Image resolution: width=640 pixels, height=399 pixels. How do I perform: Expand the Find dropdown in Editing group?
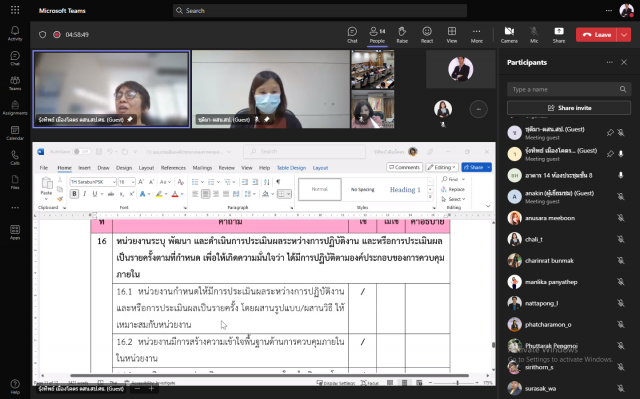click(463, 179)
